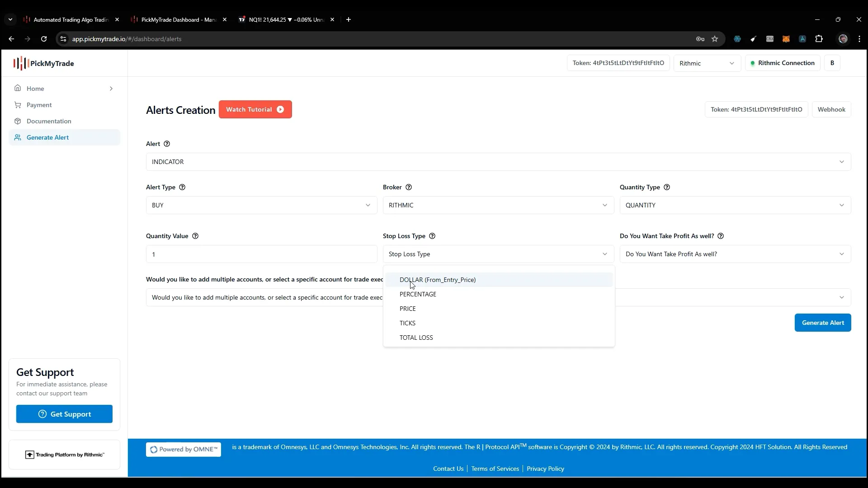Image resolution: width=868 pixels, height=488 pixels.
Task: Open the MetaMask fox extension
Action: click(786, 39)
